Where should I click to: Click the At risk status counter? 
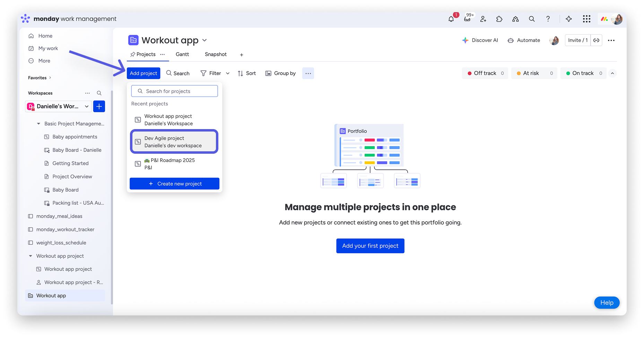coord(534,73)
